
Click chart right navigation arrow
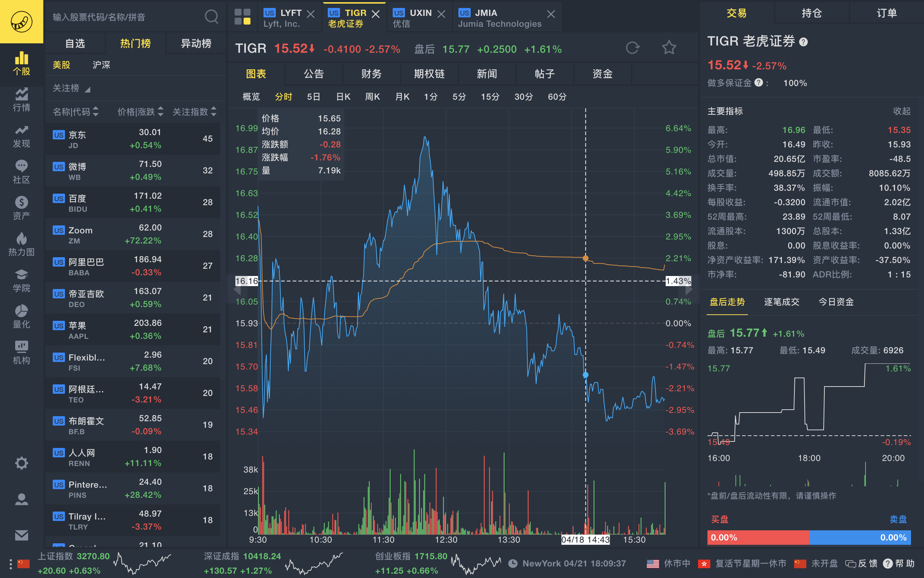point(689,289)
